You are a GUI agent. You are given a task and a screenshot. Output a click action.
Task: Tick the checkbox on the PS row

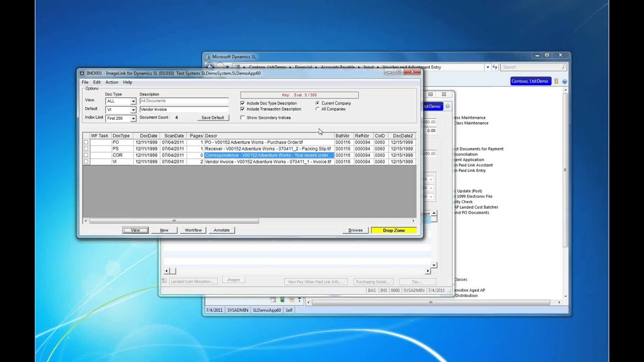[86, 149]
